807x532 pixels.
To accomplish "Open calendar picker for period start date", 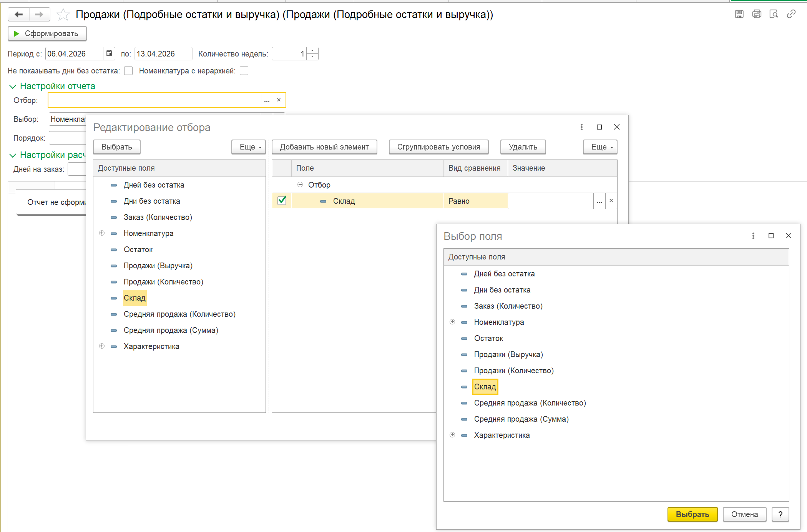I will click(109, 53).
